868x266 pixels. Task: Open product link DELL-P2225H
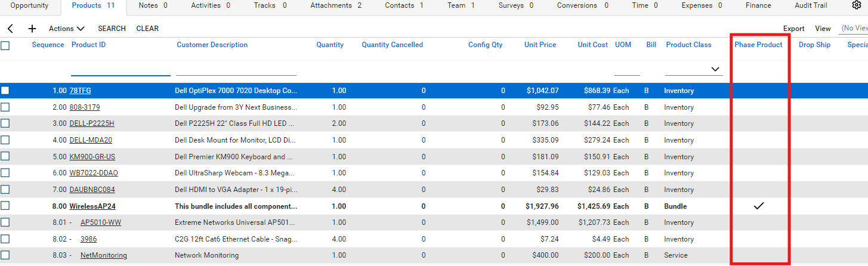[x=92, y=123]
